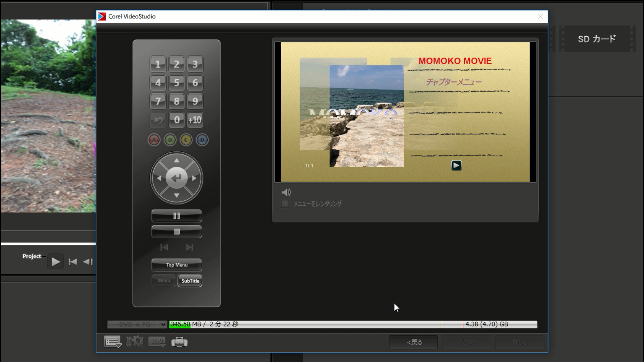Click the disc capacity usage bar
644x362 pixels.
(353, 325)
